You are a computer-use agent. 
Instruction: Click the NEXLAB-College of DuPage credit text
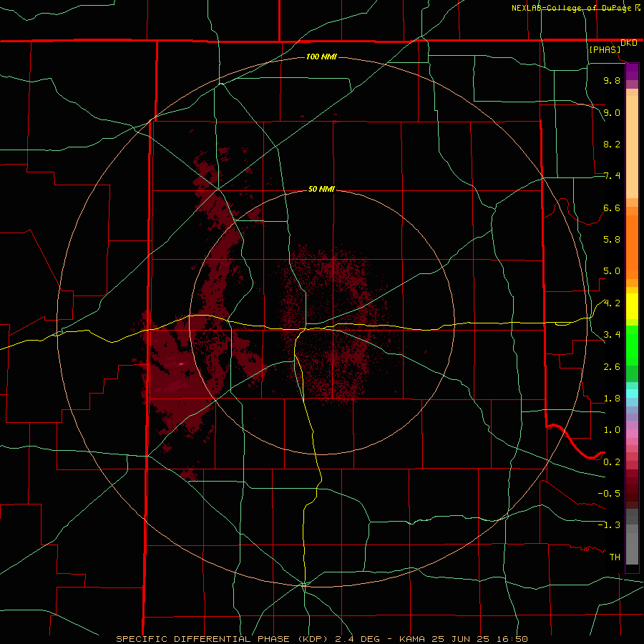coord(571,8)
